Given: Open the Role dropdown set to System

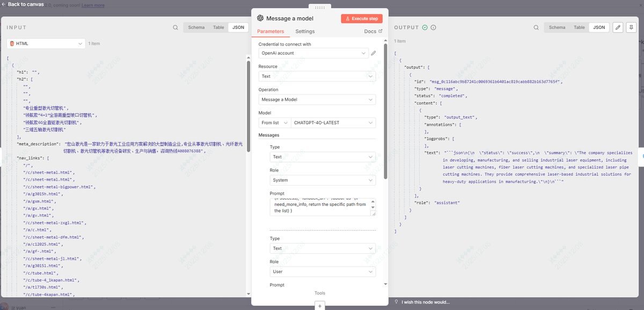Looking at the screenshot, I should coord(323,180).
